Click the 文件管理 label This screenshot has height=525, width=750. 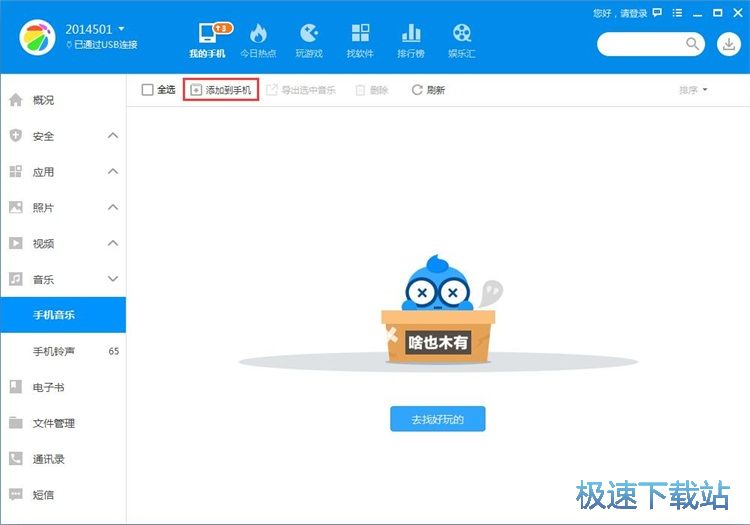54,423
